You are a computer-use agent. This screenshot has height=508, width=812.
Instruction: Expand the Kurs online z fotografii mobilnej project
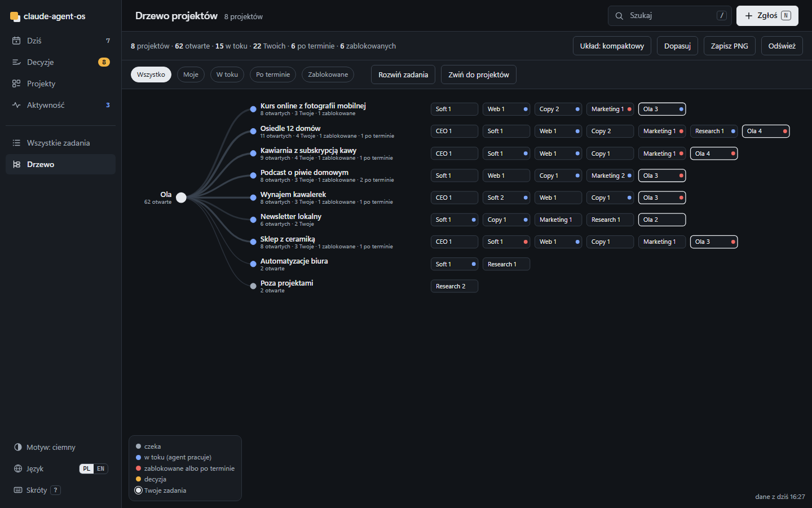253,109
